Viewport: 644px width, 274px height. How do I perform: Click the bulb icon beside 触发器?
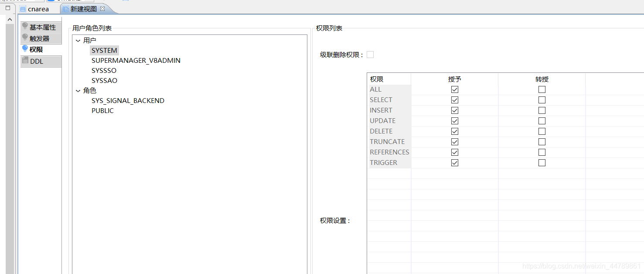[25, 38]
